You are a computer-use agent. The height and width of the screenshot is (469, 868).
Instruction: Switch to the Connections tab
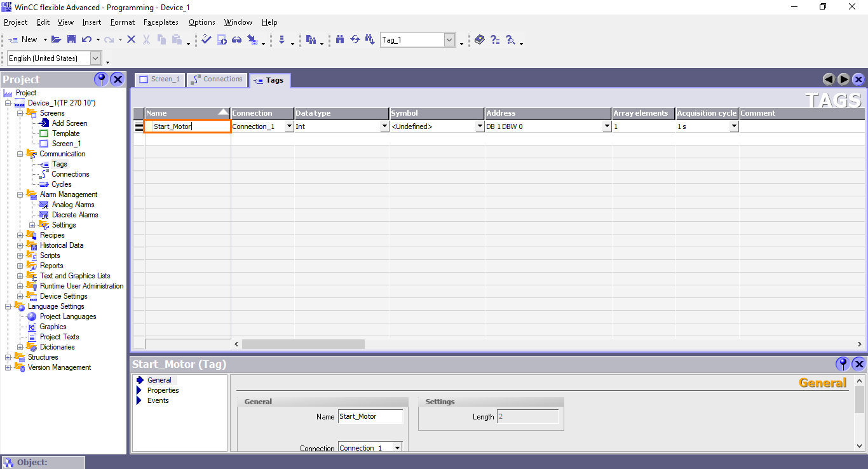pyautogui.click(x=216, y=79)
